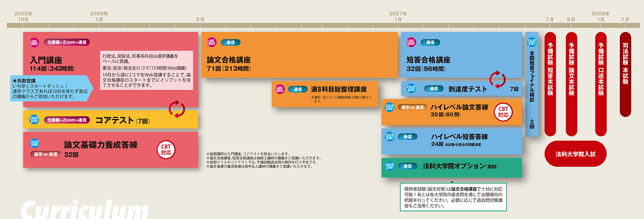Click the INput icon in the 入門講座 block

[x=34, y=42]
